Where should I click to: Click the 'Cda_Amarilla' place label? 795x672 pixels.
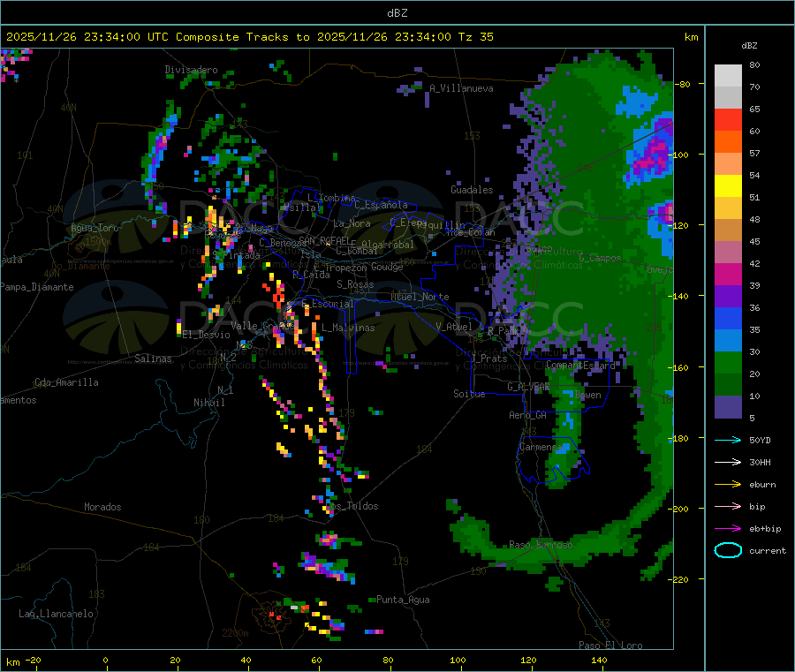pos(66,382)
